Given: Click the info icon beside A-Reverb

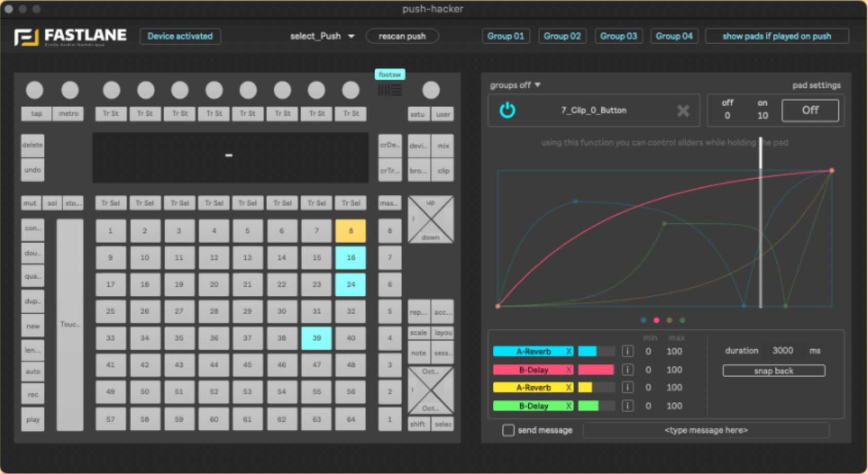Looking at the screenshot, I should click(x=628, y=351).
